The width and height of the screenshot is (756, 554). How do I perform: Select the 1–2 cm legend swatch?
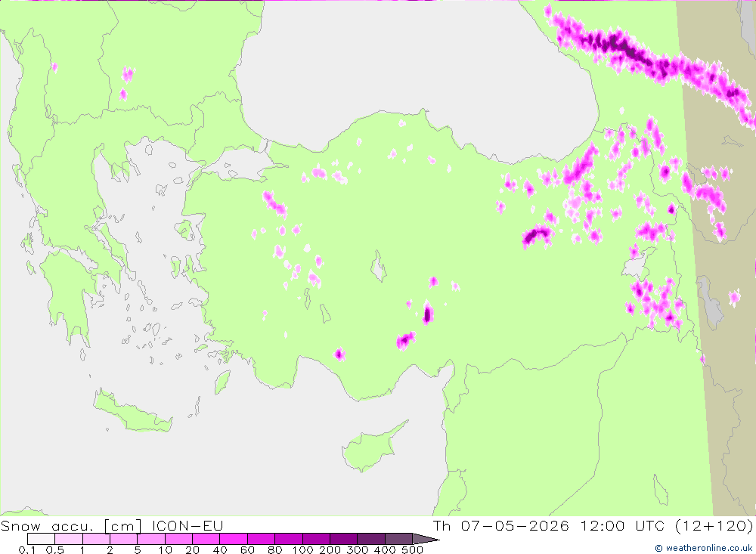[96, 539]
